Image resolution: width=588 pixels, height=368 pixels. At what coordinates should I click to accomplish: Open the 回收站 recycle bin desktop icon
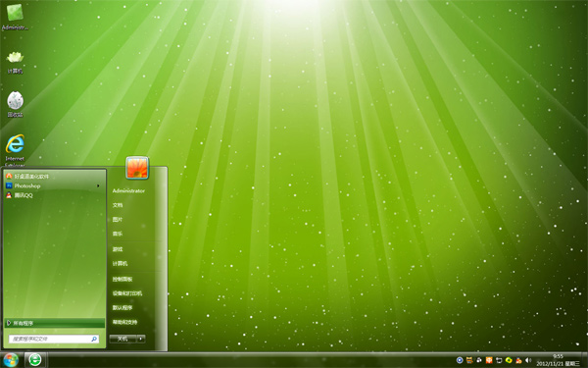pos(15,104)
